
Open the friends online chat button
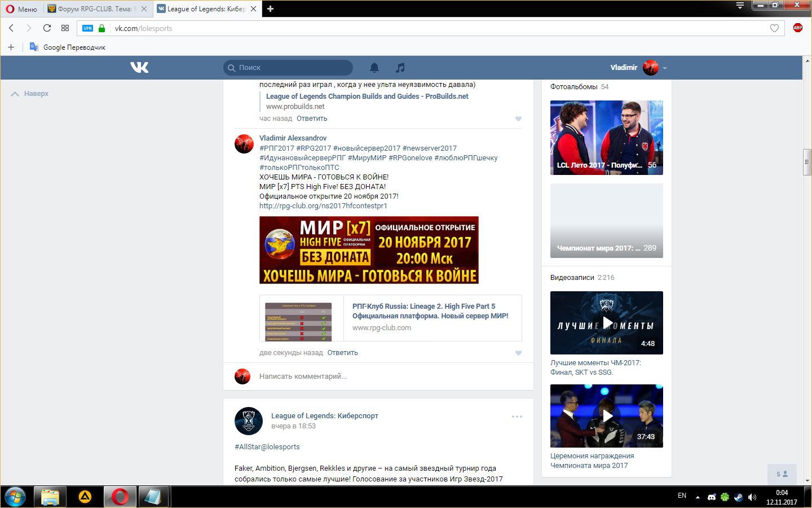(x=782, y=474)
